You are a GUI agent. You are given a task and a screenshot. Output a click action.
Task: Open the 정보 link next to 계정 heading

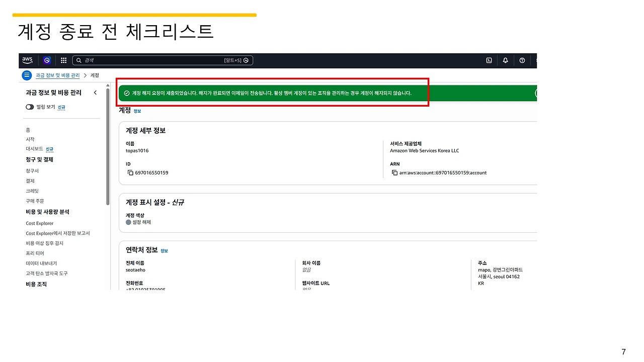tap(137, 111)
